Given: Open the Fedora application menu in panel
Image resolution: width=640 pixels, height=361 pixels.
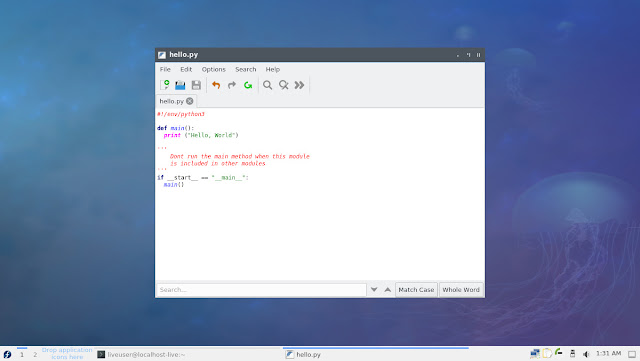Looking at the screenshot, I should [7, 354].
